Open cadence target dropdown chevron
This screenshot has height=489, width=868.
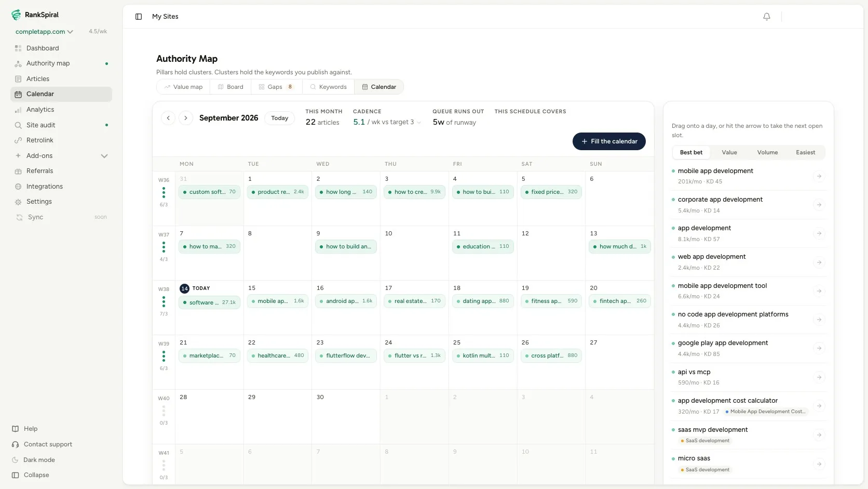pyautogui.click(x=419, y=123)
